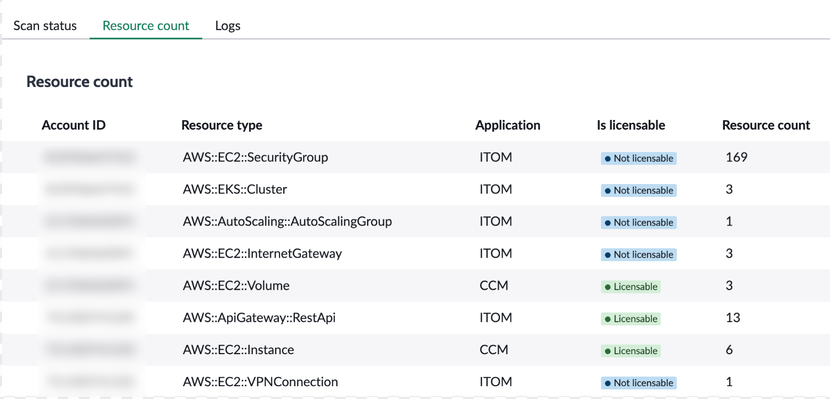The height and width of the screenshot is (399, 830).
Task: Click the Is licensable column header
Action: coord(630,125)
